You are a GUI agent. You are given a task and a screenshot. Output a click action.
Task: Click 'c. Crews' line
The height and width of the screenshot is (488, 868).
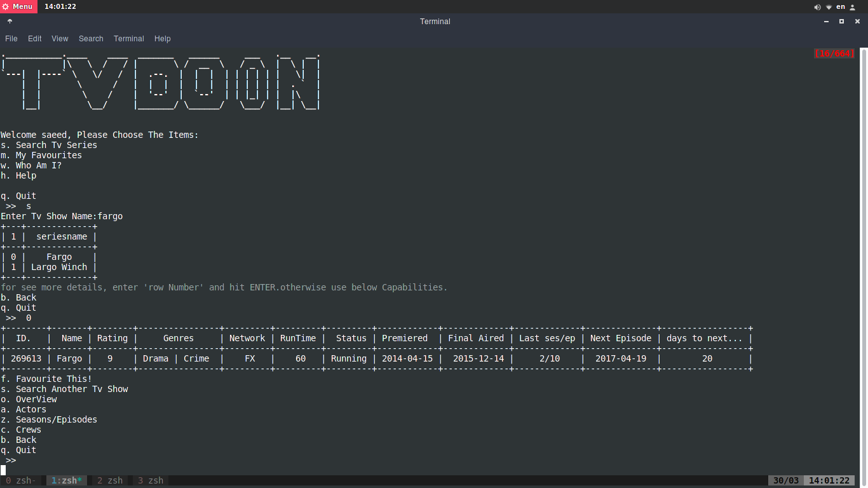[21, 430]
